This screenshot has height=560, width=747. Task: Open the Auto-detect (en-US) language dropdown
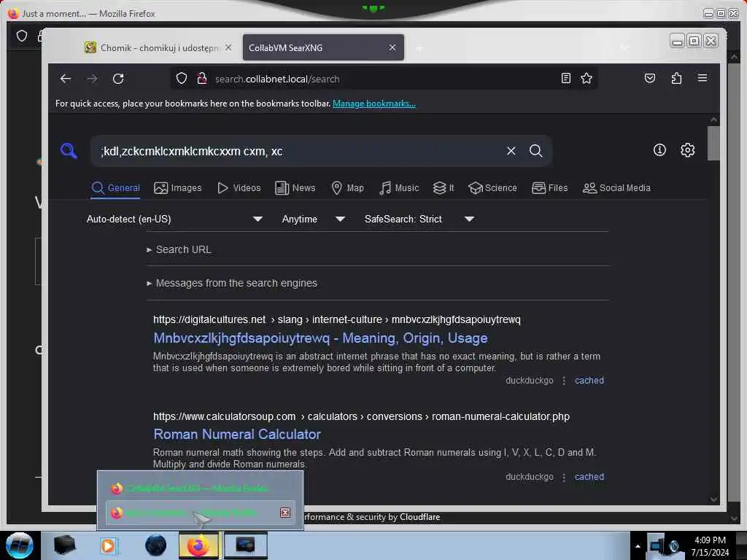[174, 219]
